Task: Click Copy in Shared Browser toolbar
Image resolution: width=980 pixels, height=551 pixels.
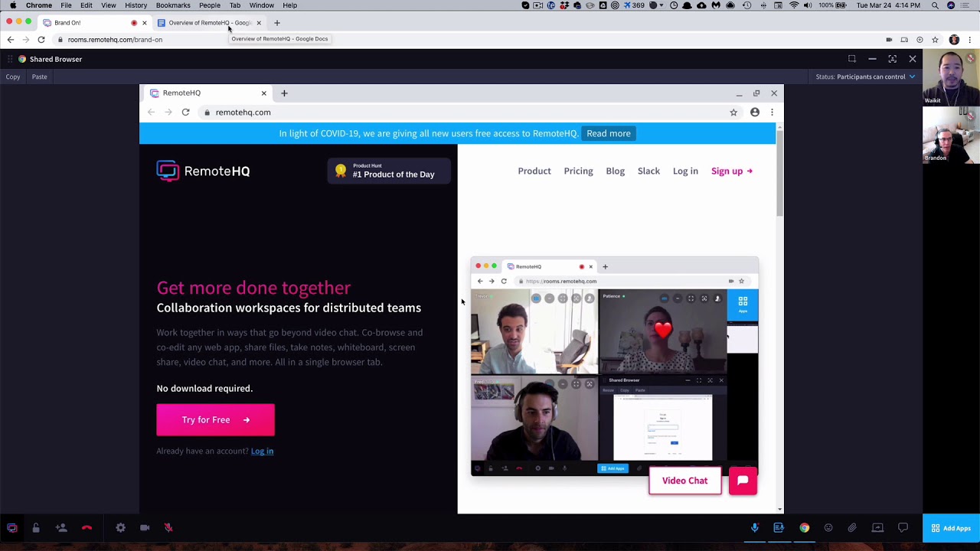Action: (x=13, y=77)
